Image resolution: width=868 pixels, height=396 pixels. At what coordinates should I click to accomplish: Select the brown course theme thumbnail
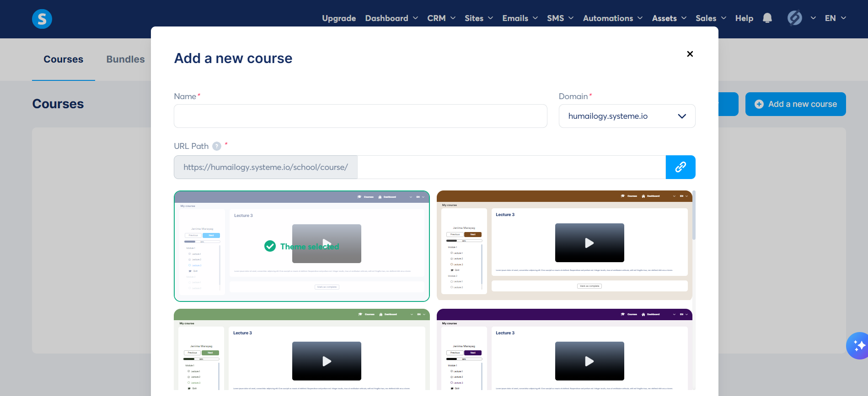[x=564, y=245]
